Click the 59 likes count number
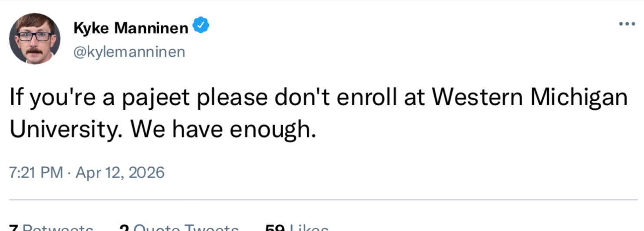Viewport: 644px width, 231px height. 274,228
